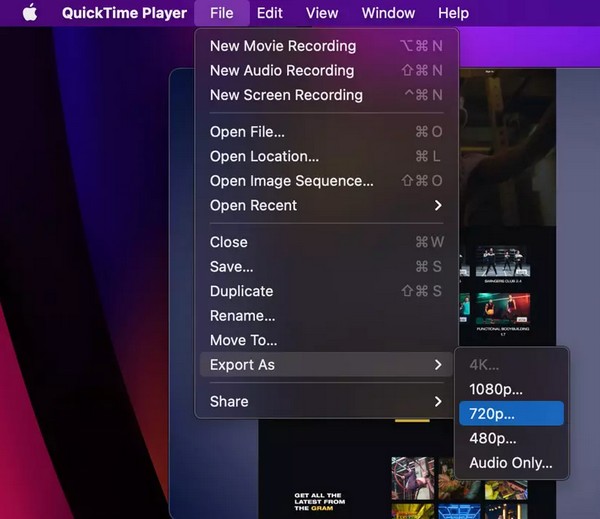Export the movie as 720p…
The height and width of the screenshot is (519, 600).
[511, 413]
